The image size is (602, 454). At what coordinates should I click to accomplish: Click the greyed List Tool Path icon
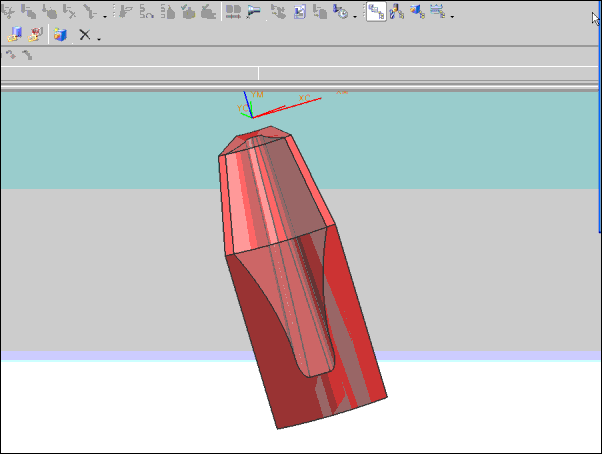pos(167,12)
